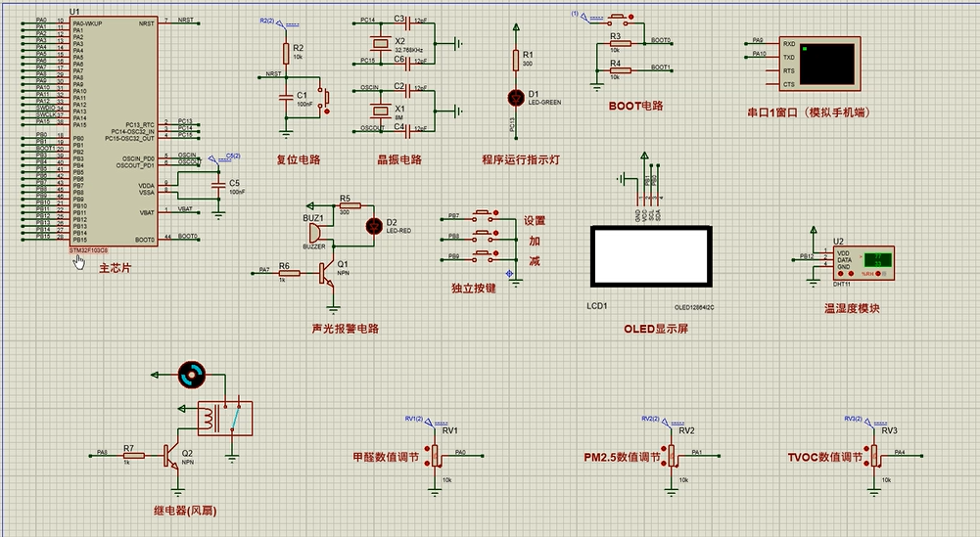Click resistor R7 on the PA8 line
The image size is (980, 537).
point(134,456)
